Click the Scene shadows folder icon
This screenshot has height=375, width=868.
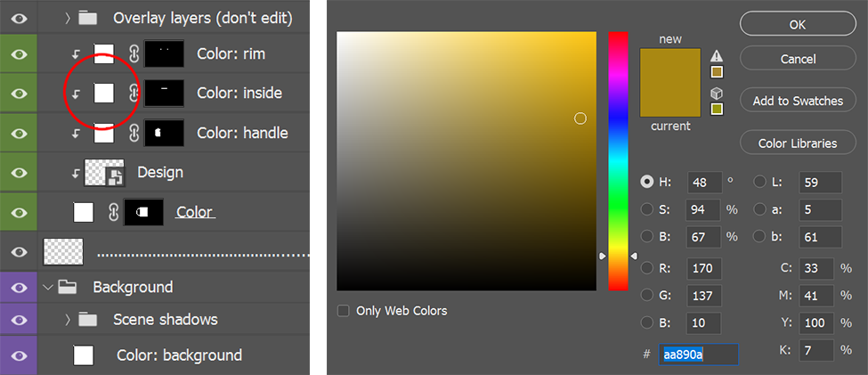tap(87, 320)
